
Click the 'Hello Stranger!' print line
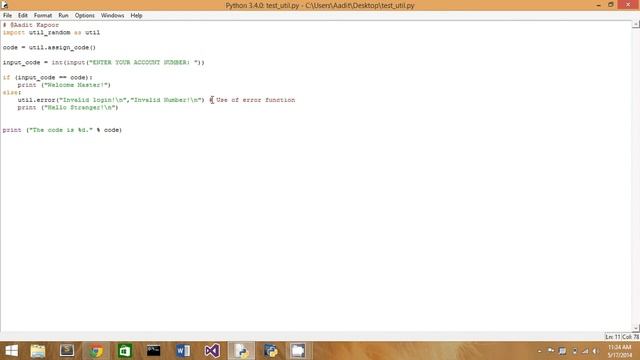68,107
